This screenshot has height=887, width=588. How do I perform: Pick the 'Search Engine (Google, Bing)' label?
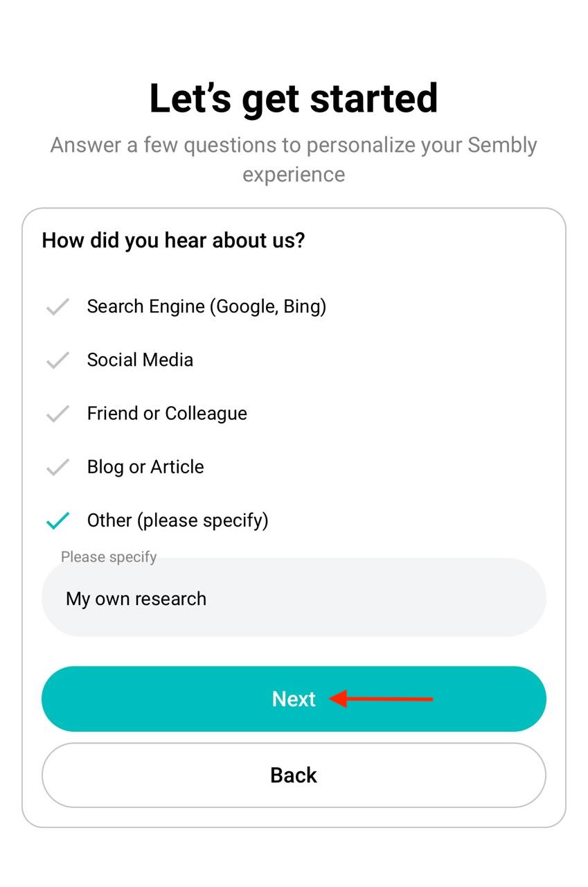(x=206, y=306)
